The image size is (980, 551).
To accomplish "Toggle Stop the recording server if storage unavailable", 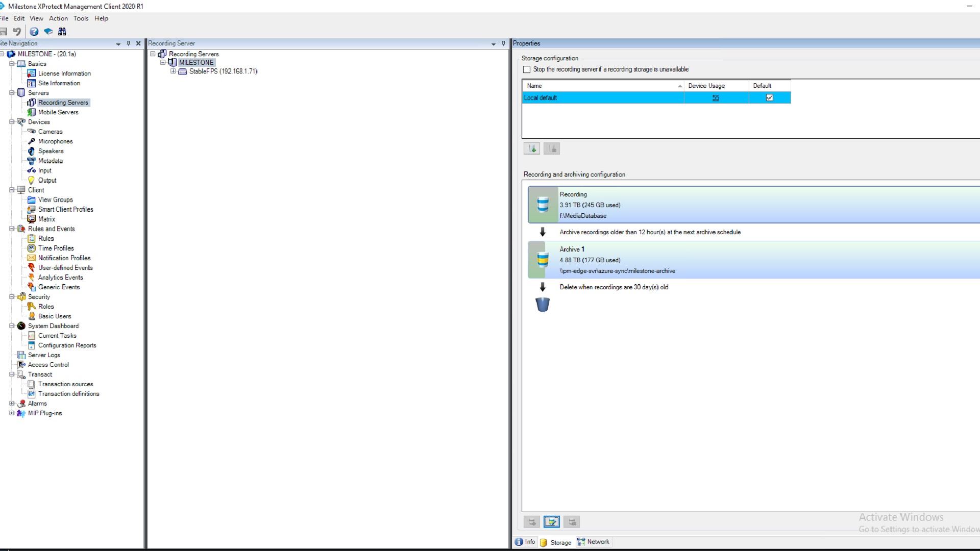I will 527,69.
